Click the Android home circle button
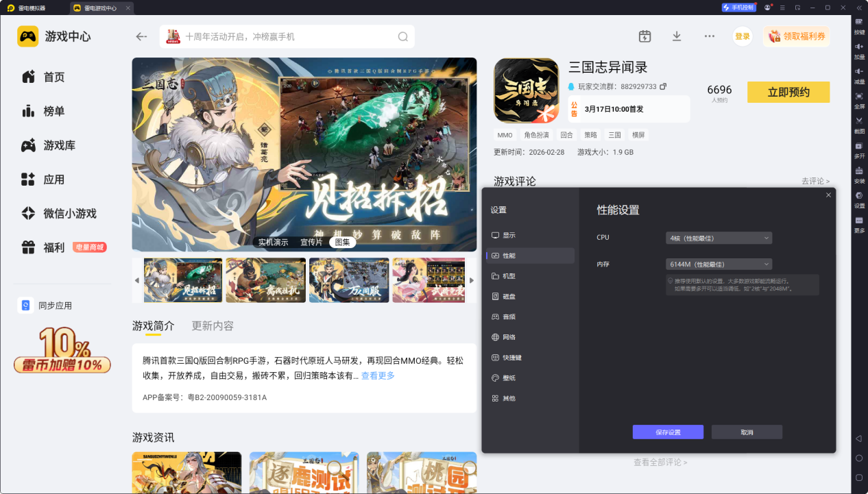The image size is (868, 494). (x=859, y=458)
